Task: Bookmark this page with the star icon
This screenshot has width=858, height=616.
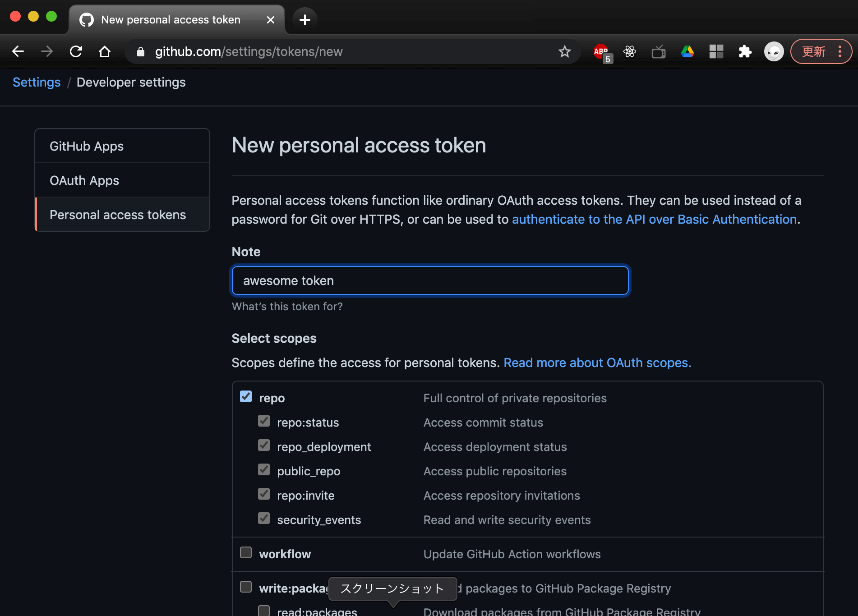Action: 565,51
